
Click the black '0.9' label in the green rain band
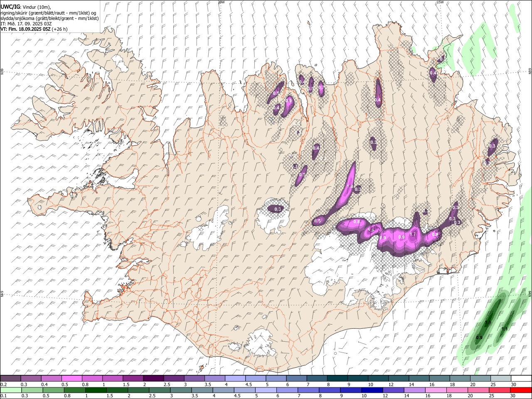pyautogui.click(x=479, y=337)
